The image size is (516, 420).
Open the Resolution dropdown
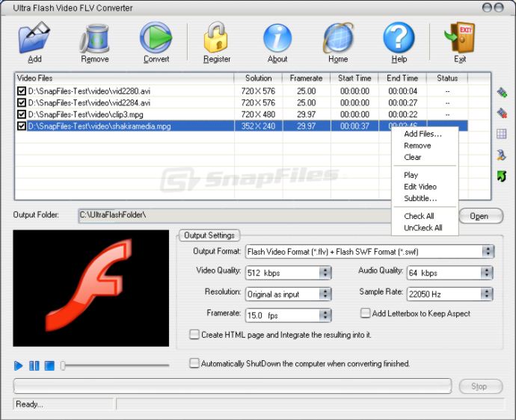pos(325,294)
